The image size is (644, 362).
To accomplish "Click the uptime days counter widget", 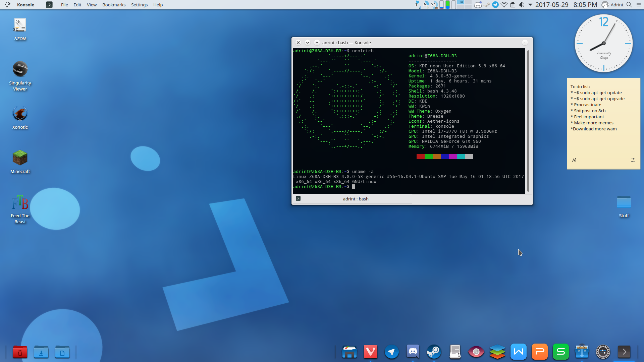I will click(x=418, y=5).
